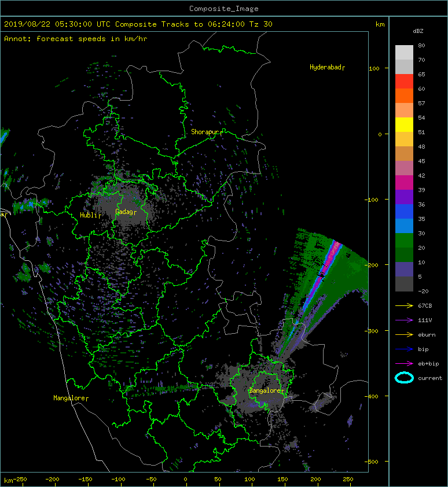This screenshot has width=448, height=487.
Task: Click the magenta 39 dBZ color swatch
Action: pyautogui.click(x=404, y=182)
